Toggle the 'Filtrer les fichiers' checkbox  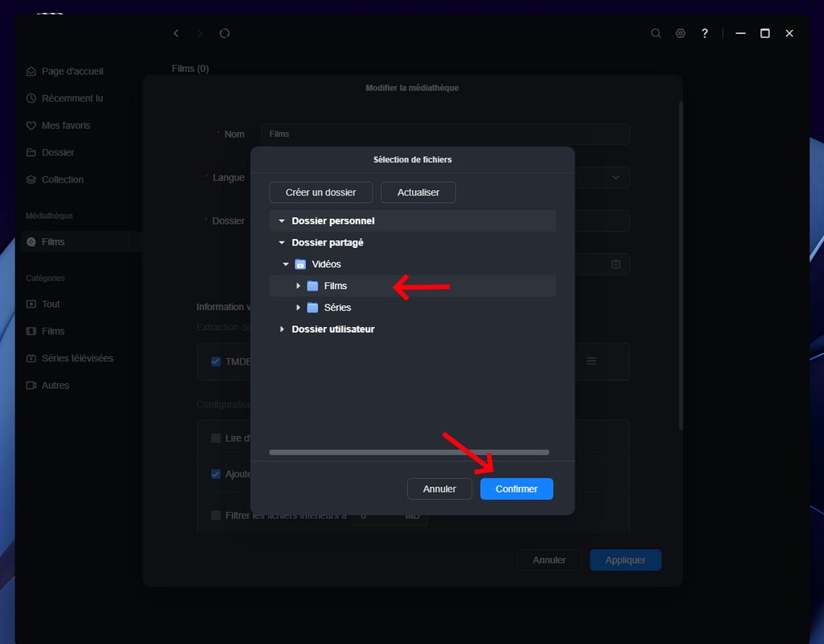(216, 515)
